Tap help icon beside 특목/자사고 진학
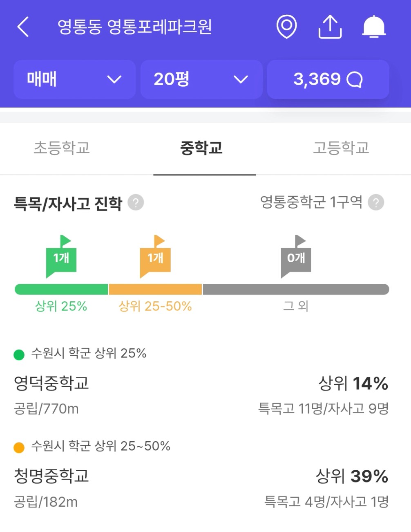Image resolution: width=411 pixels, height=532 pixels. point(136,202)
